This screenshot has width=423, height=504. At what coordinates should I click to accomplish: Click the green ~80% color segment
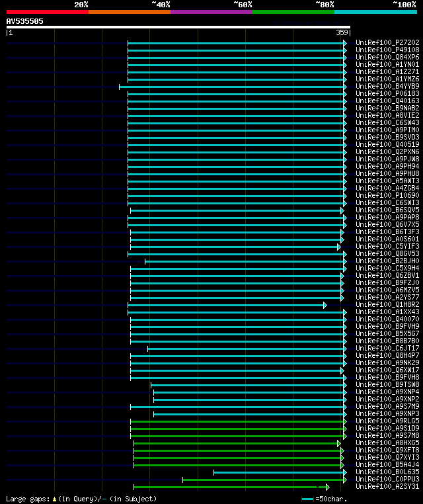coord(293,12)
